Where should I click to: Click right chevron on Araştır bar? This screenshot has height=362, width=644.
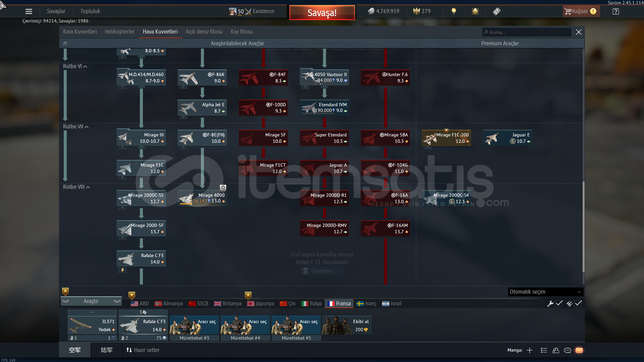point(117,301)
